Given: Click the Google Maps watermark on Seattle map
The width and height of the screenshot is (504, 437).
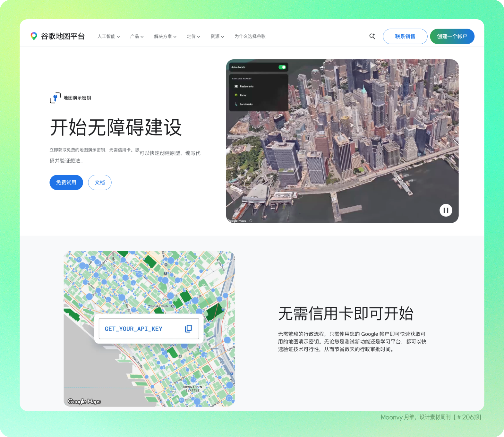Looking at the screenshot, I should point(84,401).
